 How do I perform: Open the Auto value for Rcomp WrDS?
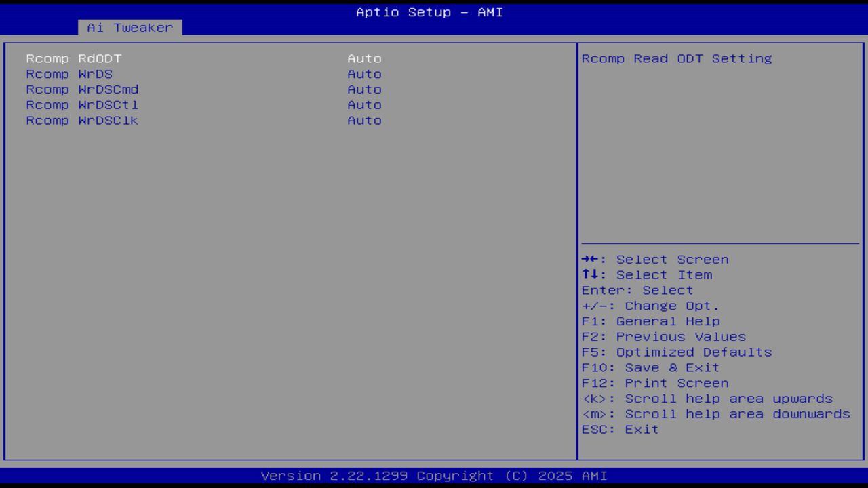pos(364,74)
